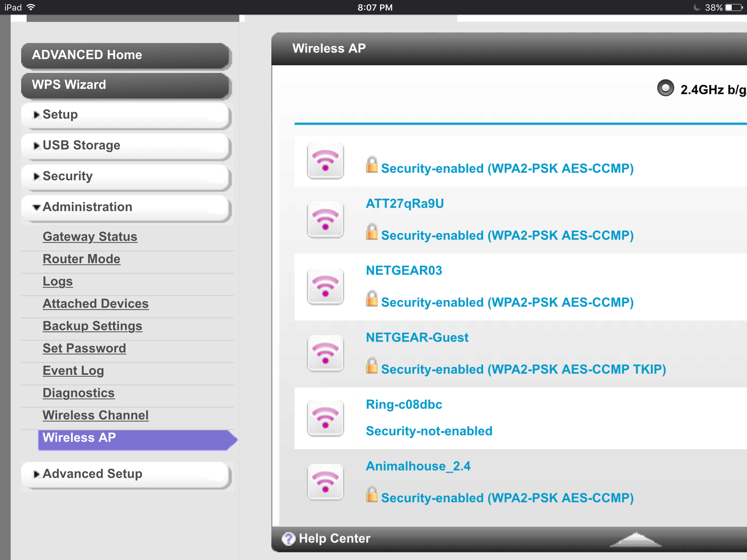Click the WiFi icon next to Ring-c08dbc

point(326,418)
